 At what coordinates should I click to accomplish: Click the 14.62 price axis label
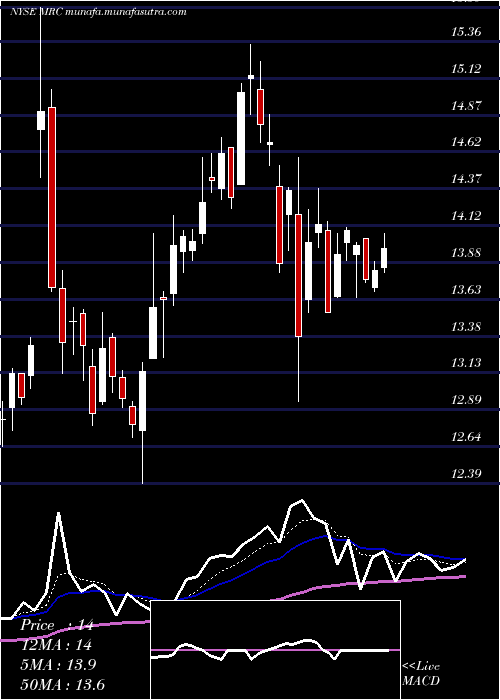467,142
